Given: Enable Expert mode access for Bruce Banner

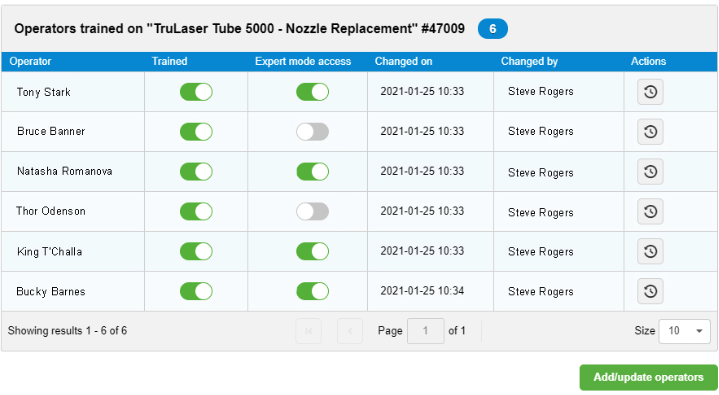Looking at the screenshot, I should tap(313, 132).
